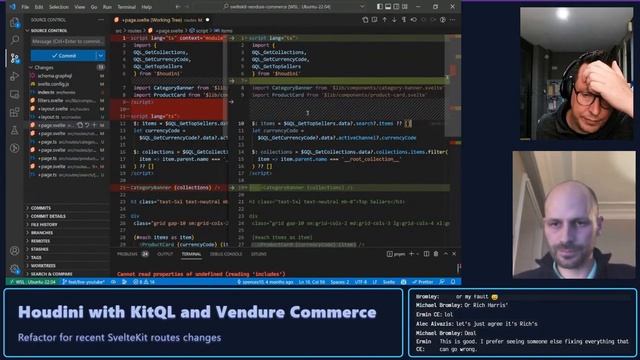
Task: Open Run and Debug view
Action: tap(15, 76)
